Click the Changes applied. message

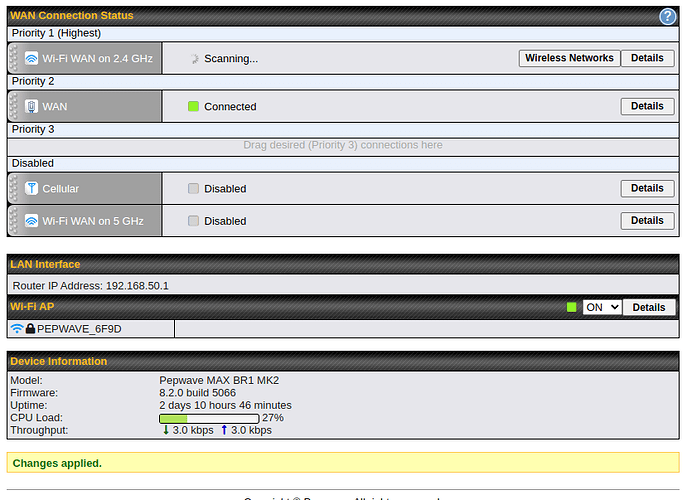pyautogui.click(x=57, y=463)
